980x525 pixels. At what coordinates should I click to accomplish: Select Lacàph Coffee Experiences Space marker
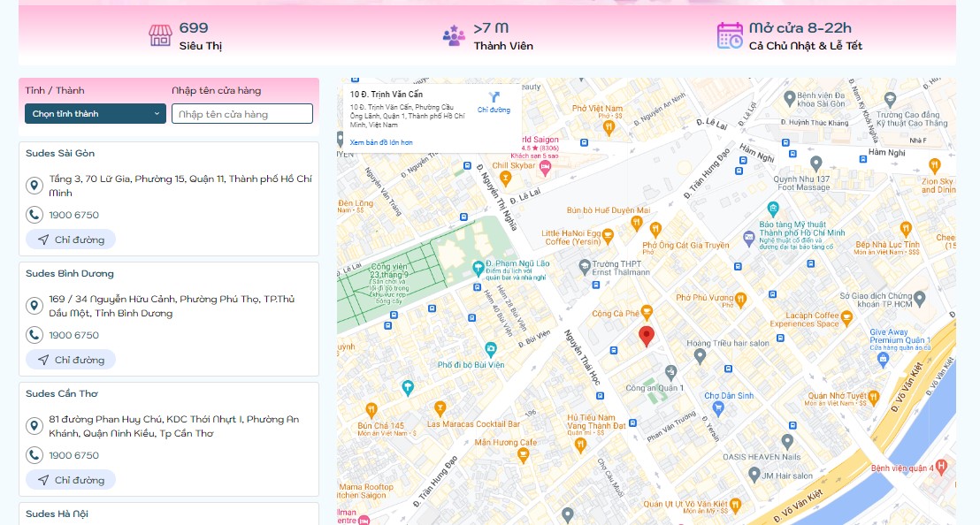click(x=846, y=318)
